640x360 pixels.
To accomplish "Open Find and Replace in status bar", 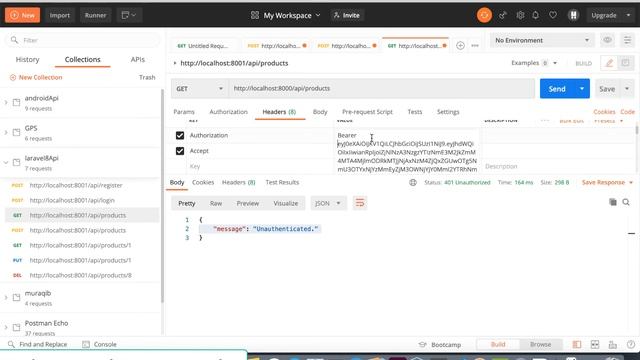I will tap(38, 344).
